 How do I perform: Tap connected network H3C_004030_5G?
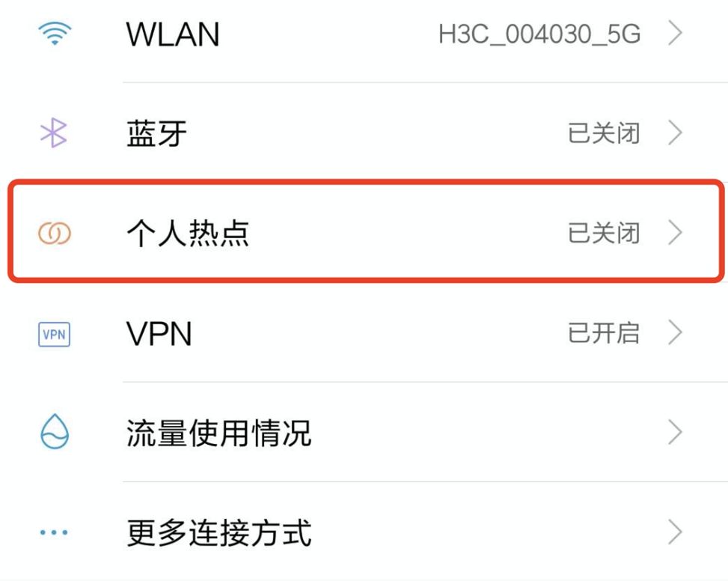[x=539, y=34]
